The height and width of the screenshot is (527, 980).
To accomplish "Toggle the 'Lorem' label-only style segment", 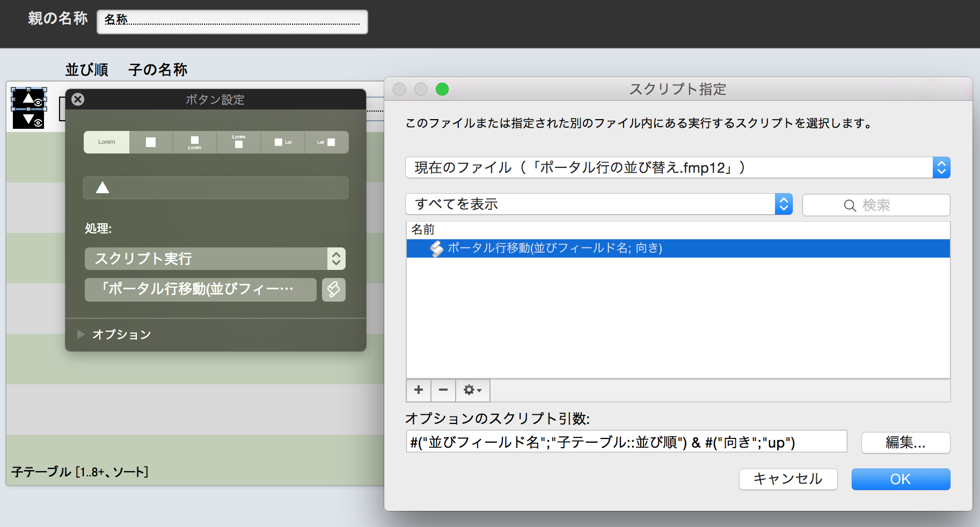I will click(106, 142).
